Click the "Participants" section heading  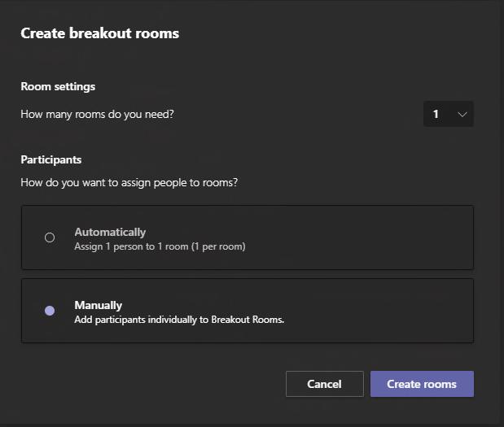point(51,159)
